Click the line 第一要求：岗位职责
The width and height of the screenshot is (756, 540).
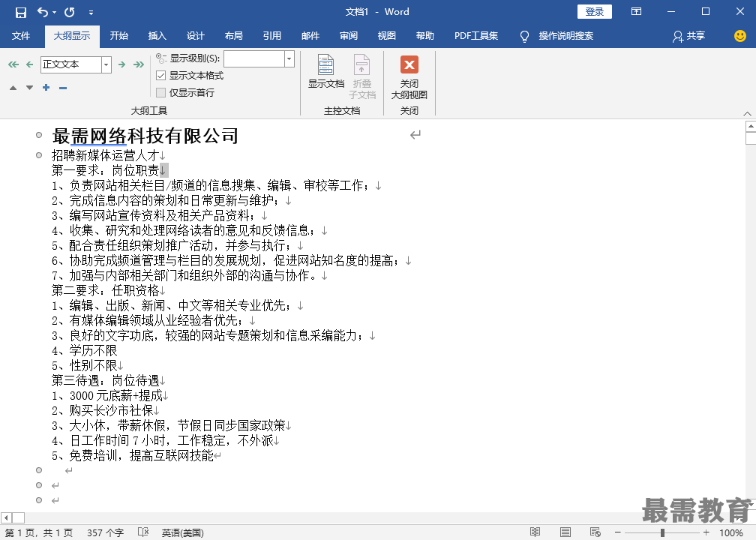point(105,170)
